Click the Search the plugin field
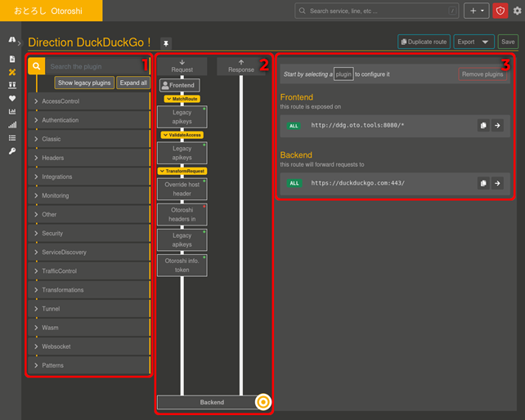This screenshot has height=420, width=525. [x=97, y=66]
